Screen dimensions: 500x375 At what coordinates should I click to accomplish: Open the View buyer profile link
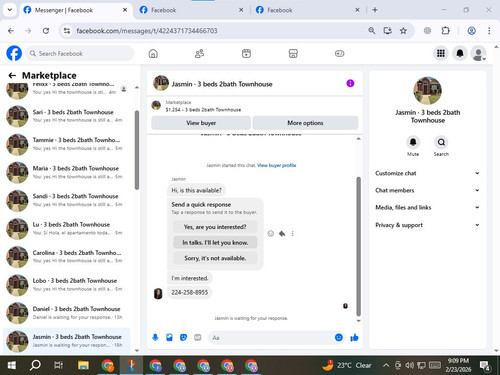pos(276,165)
